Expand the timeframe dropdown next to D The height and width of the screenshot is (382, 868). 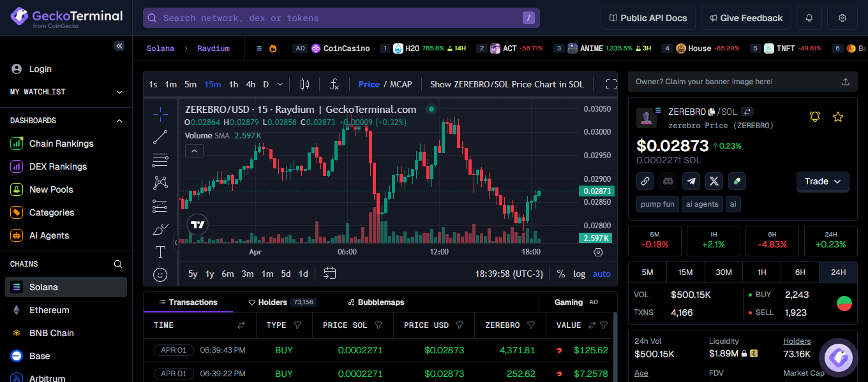280,84
